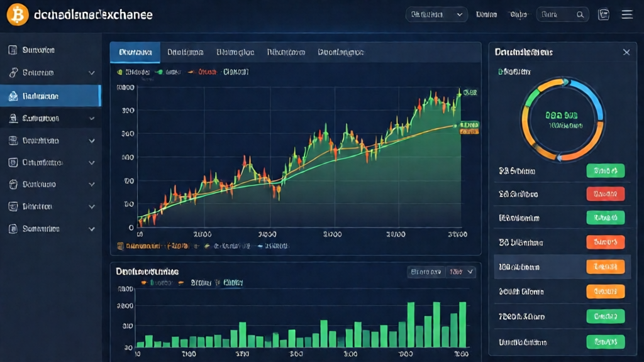This screenshot has width=644, height=362.
Task: Click the first sidebar item's icon
Action: (13, 50)
